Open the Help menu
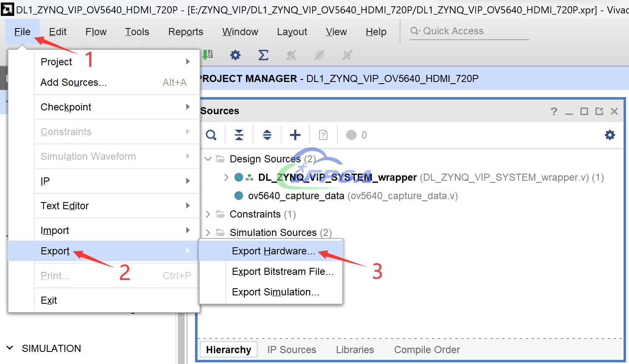 (376, 32)
